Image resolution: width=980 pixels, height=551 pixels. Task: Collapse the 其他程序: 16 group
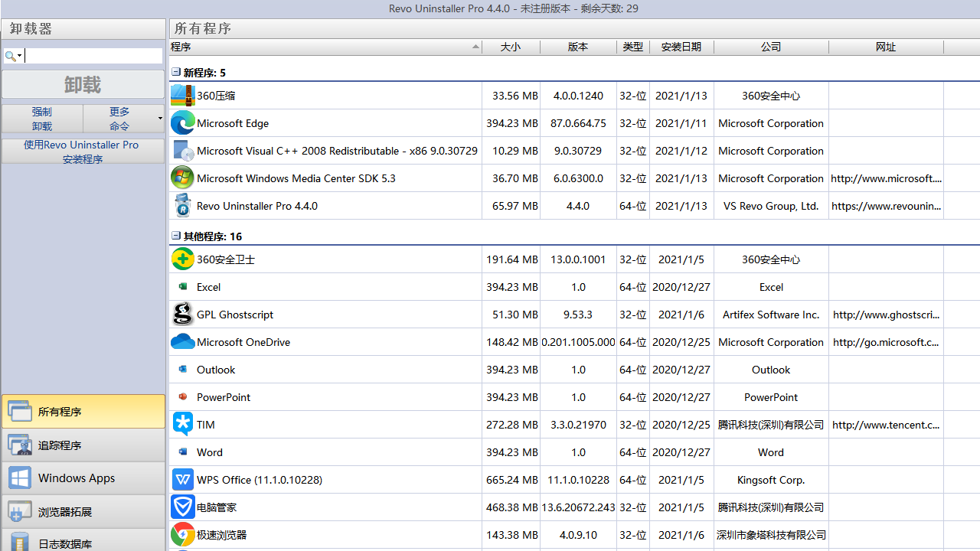click(175, 236)
